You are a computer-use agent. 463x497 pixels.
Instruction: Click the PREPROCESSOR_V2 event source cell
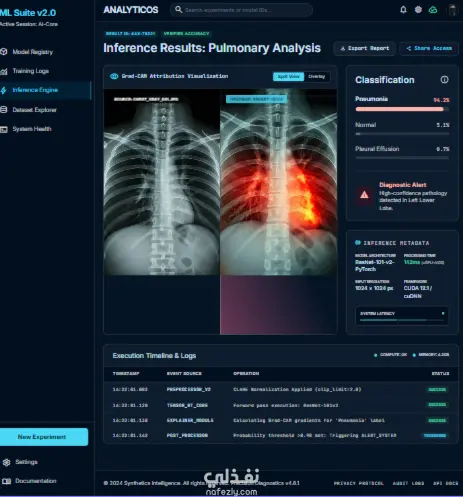pyautogui.click(x=189, y=389)
